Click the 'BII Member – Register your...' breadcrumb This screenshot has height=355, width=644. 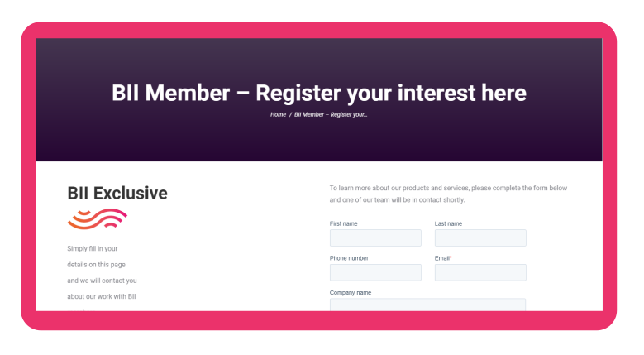point(331,115)
